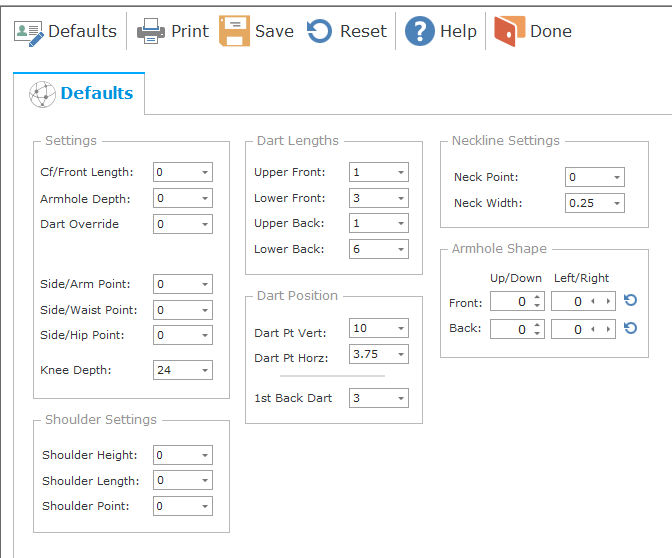Click the Shoulder Height input field
Image resolution: width=672 pixels, height=558 pixels.
pos(175,455)
